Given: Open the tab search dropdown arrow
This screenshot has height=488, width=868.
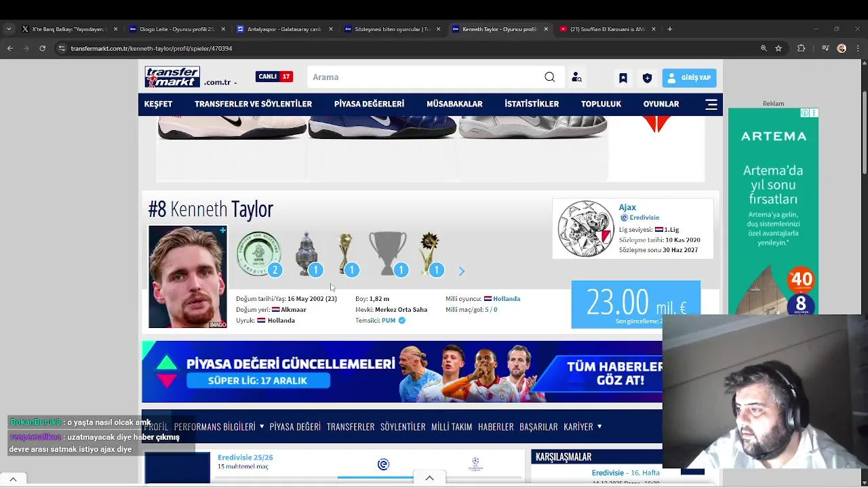Looking at the screenshot, I should click(x=8, y=29).
